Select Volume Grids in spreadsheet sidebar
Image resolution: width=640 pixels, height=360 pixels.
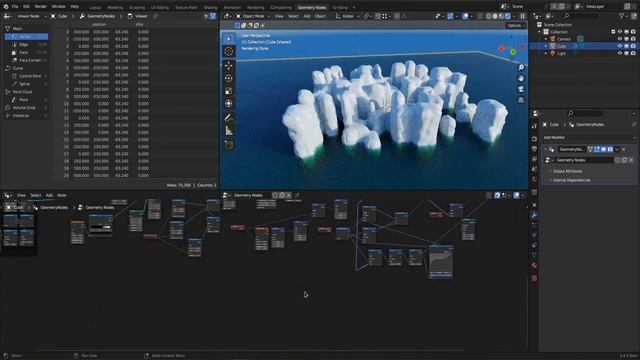coord(26,108)
